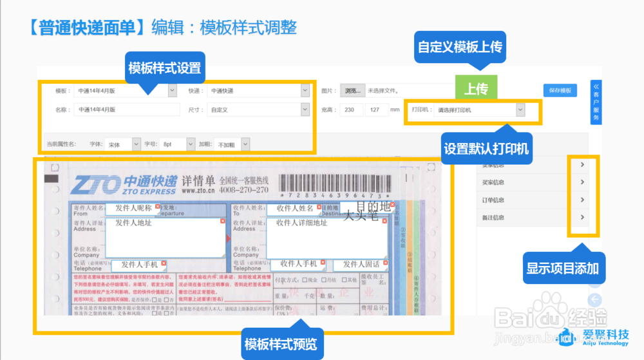Select the 收件人姓名 field on the template
Image resolution: width=644 pixels, height=360 pixels.
(x=294, y=209)
